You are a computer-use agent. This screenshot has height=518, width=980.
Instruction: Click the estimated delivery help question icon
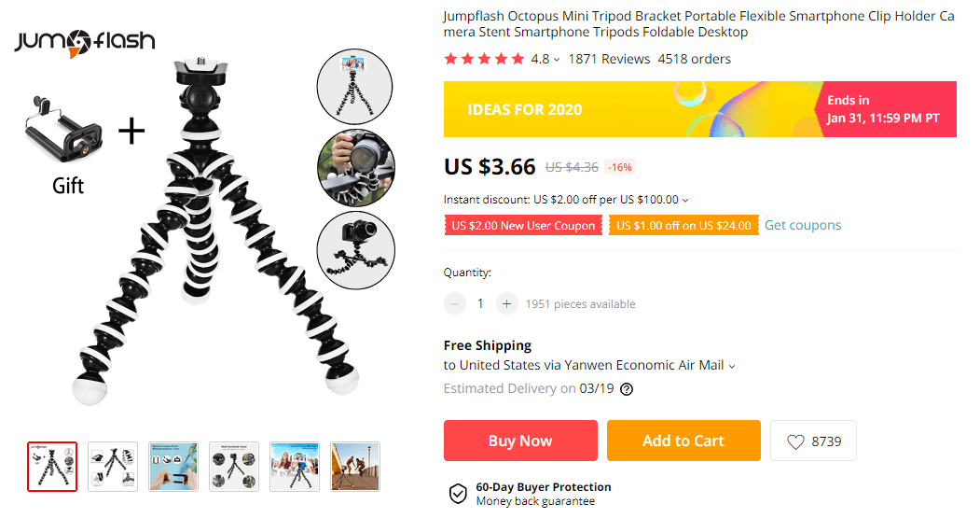point(627,389)
